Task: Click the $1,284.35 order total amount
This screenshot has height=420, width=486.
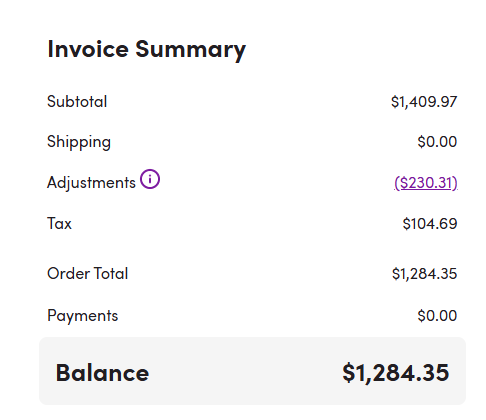Action: click(424, 274)
